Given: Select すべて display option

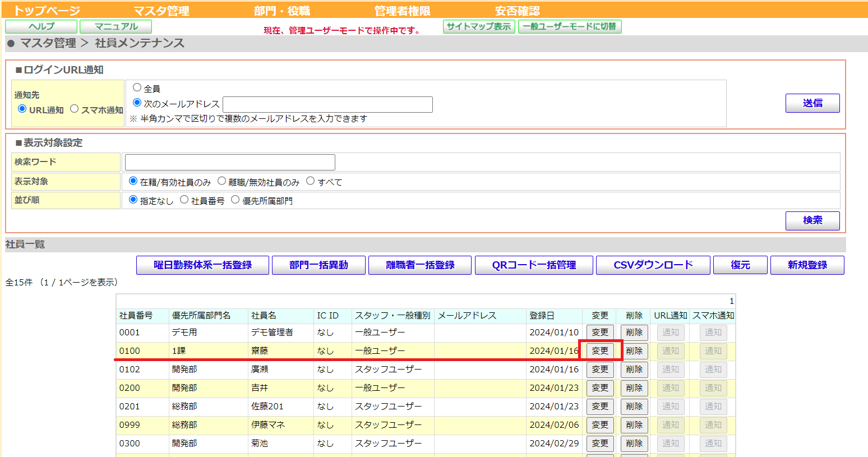Looking at the screenshot, I should [x=310, y=181].
